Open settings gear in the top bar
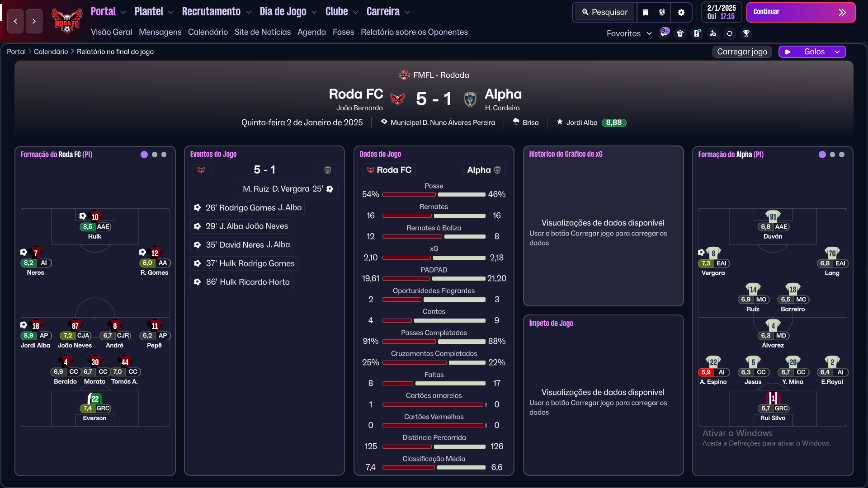This screenshot has width=868, height=488. tap(681, 12)
